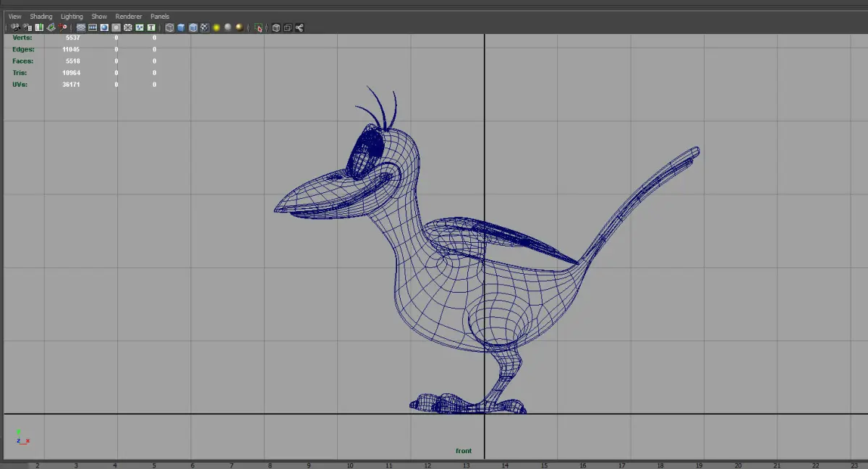Click the XY axis gizmo
868x469 pixels.
pos(22,436)
